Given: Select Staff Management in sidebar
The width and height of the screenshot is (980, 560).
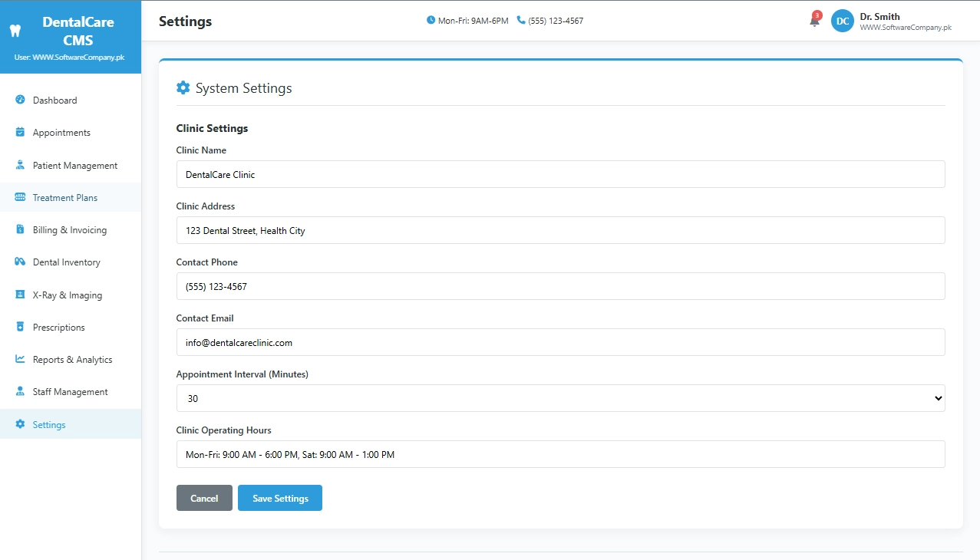Looking at the screenshot, I should [70, 392].
